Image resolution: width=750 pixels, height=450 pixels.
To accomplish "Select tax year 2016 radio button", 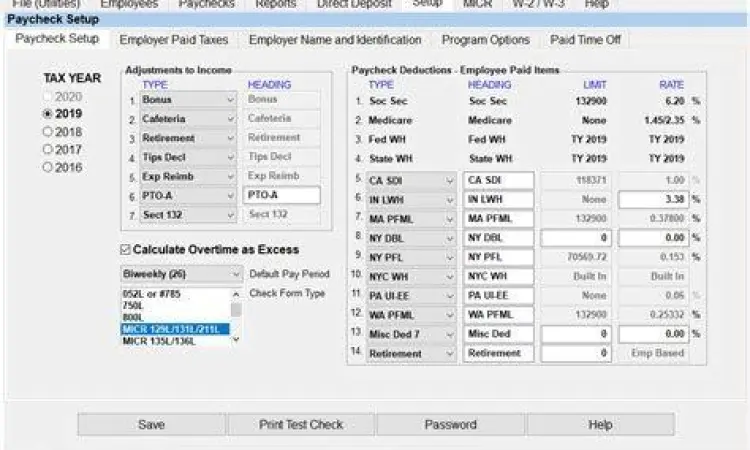I will [47, 167].
